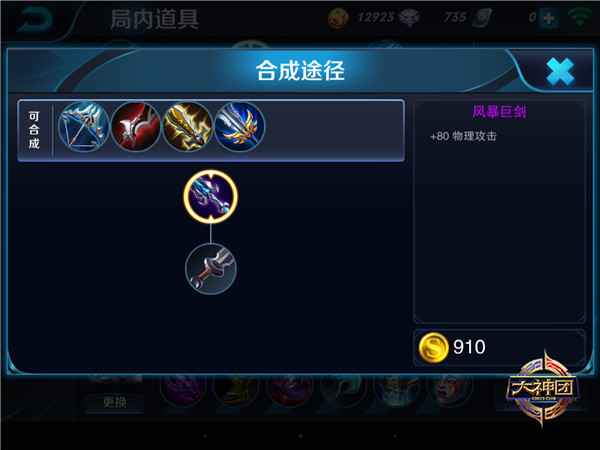Click the gold coin icon beside 12923
This screenshot has width=600, height=450.
[338, 18]
